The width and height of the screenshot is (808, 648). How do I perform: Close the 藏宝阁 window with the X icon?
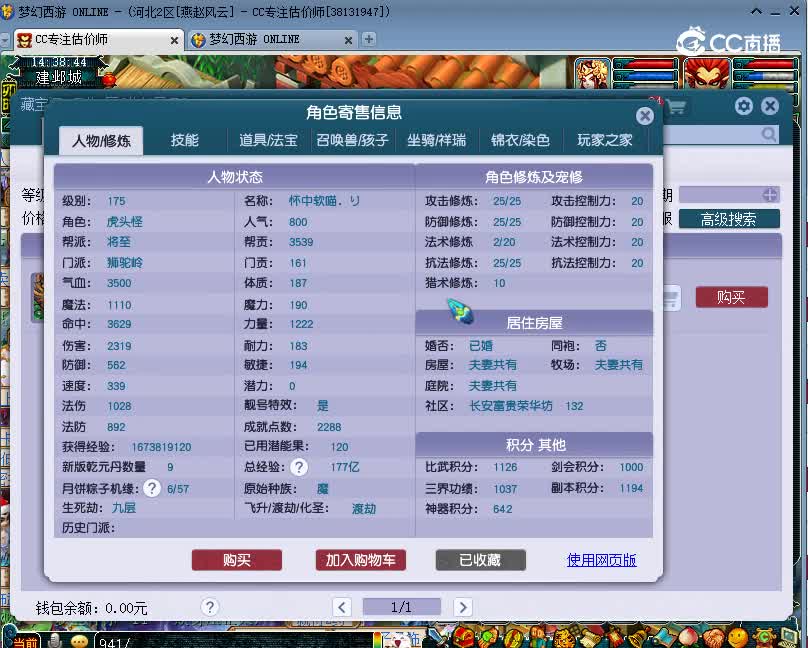click(x=770, y=106)
